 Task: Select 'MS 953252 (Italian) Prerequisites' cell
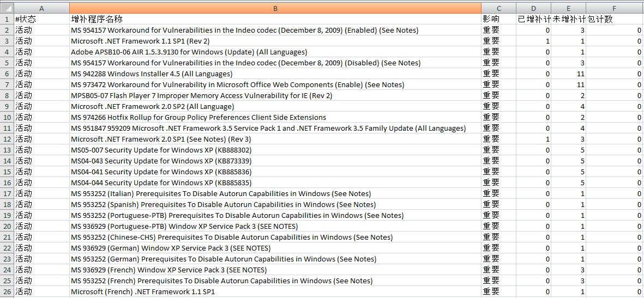pos(275,194)
